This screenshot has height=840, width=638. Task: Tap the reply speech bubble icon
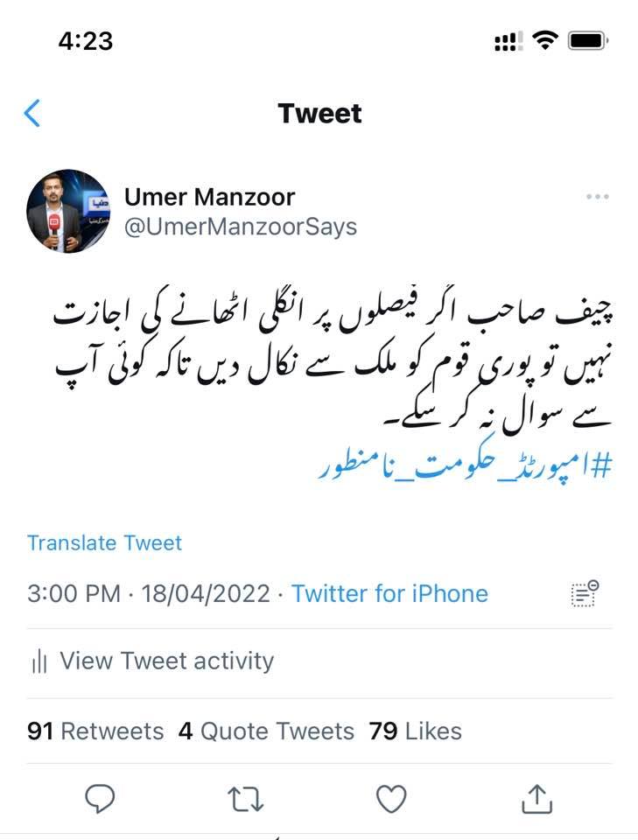click(100, 799)
